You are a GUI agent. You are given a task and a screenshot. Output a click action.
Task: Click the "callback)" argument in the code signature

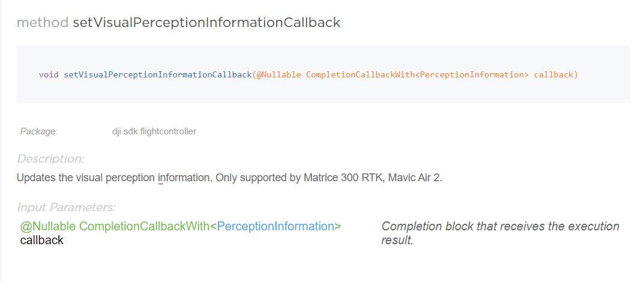tap(556, 75)
